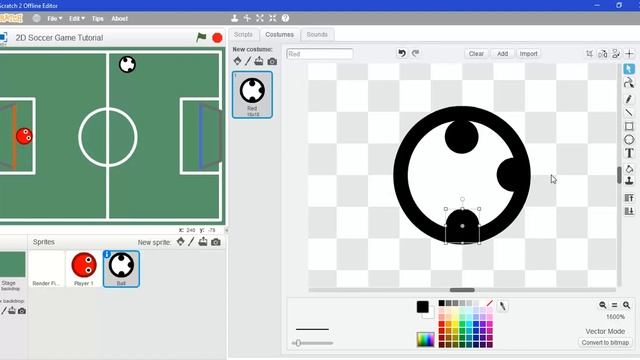Choose the Ellipse tool

(x=629, y=140)
